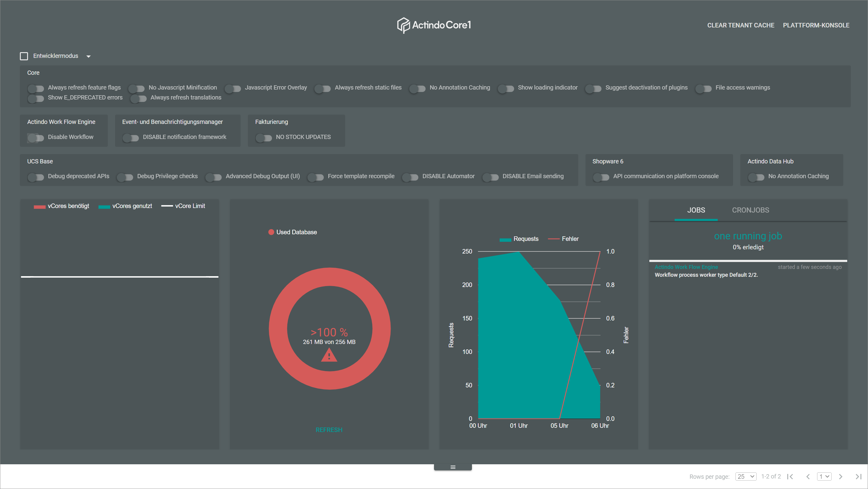Enable Always refresh static files
This screenshot has width=868, height=489.
(323, 88)
